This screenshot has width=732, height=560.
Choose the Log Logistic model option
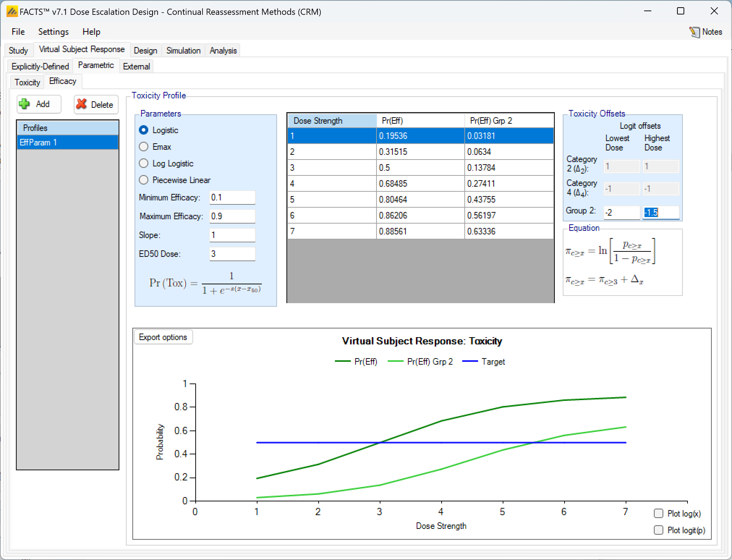tap(144, 164)
